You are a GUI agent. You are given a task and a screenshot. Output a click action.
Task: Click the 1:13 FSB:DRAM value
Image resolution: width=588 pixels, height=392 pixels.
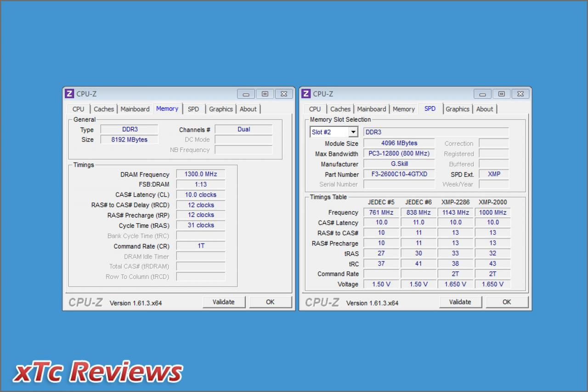tap(201, 184)
